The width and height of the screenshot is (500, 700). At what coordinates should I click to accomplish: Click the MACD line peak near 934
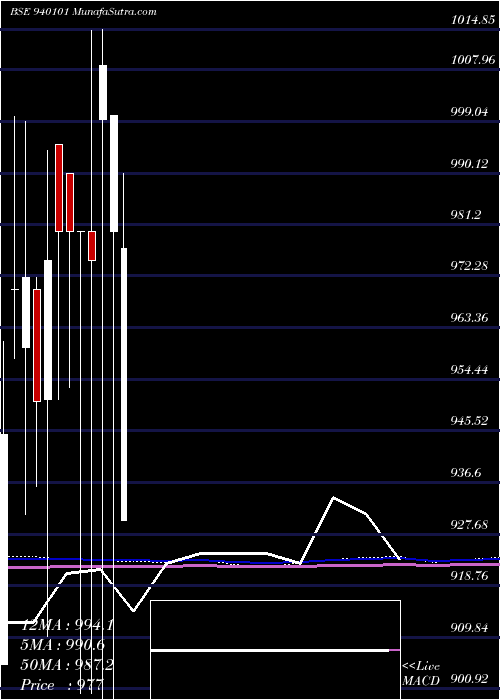[x=333, y=497]
